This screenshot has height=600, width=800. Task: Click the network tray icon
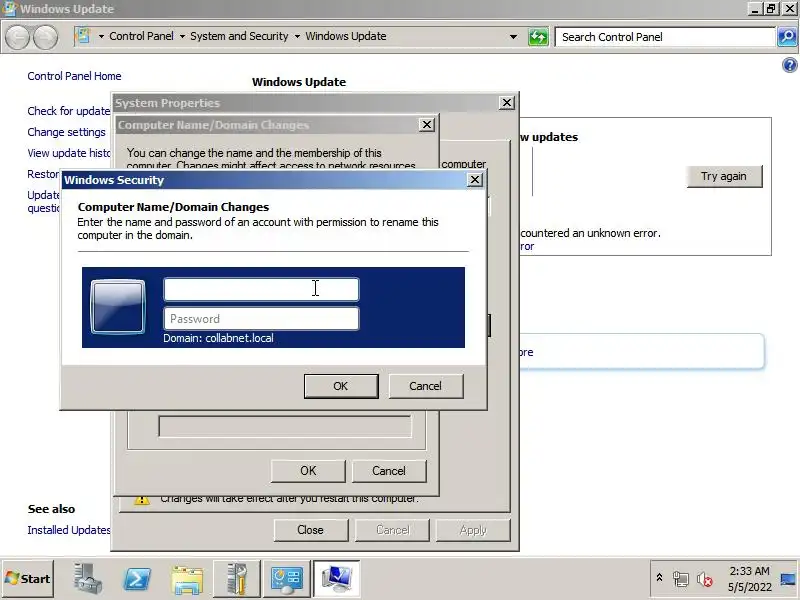681,579
